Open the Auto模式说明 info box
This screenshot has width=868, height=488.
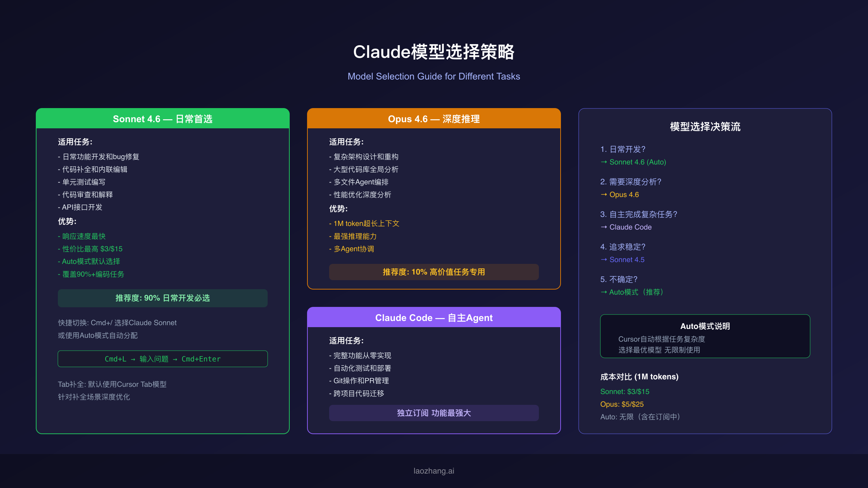pyautogui.click(x=705, y=337)
